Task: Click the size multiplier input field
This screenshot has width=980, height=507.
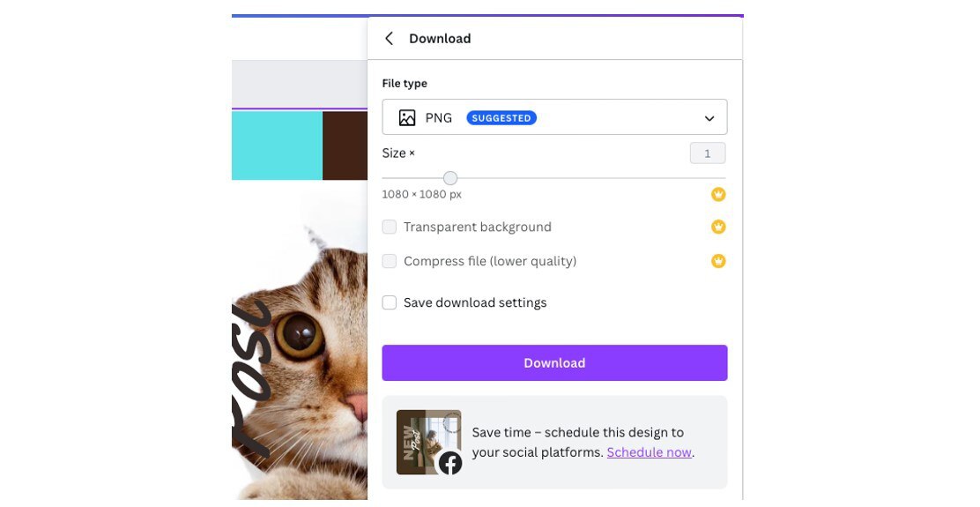Action: coord(707,153)
